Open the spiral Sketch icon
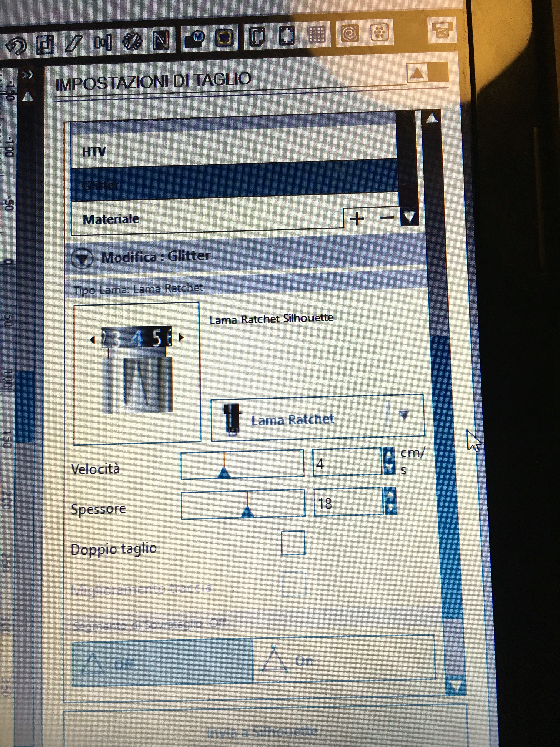The width and height of the screenshot is (560, 747). pyautogui.click(x=350, y=33)
